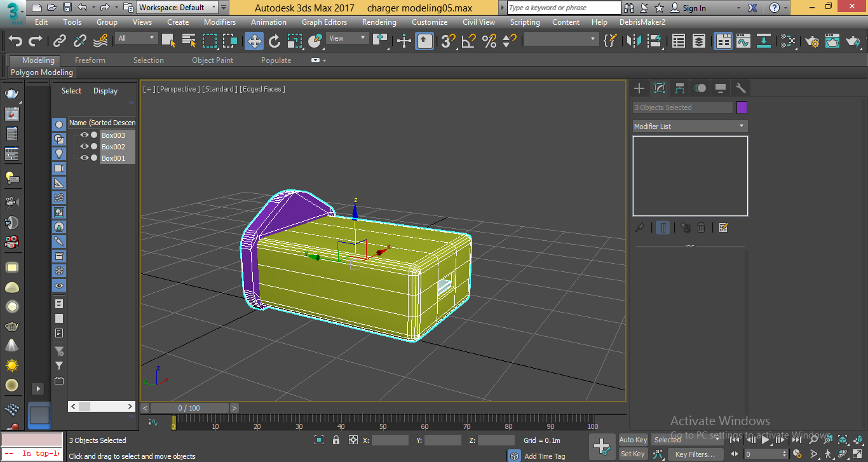868x462 pixels.
Task: Open Select by Name dialog
Action: point(189,41)
